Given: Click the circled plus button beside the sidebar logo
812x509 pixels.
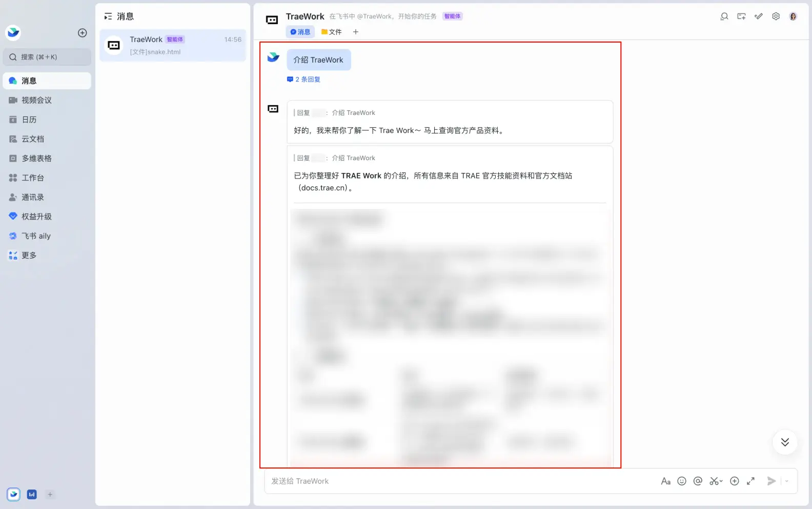Looking at the screenshot, I should 82,33.
